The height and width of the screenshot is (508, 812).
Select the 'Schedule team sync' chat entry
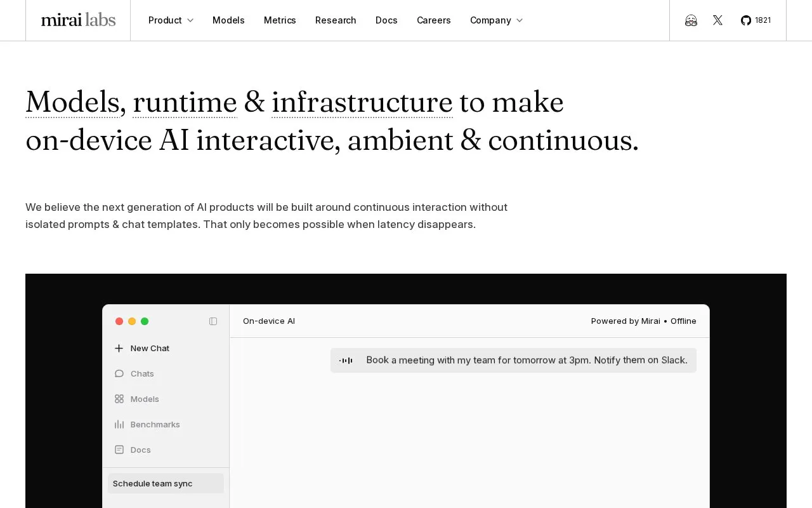pyautogui.click(x=166, y=483)
